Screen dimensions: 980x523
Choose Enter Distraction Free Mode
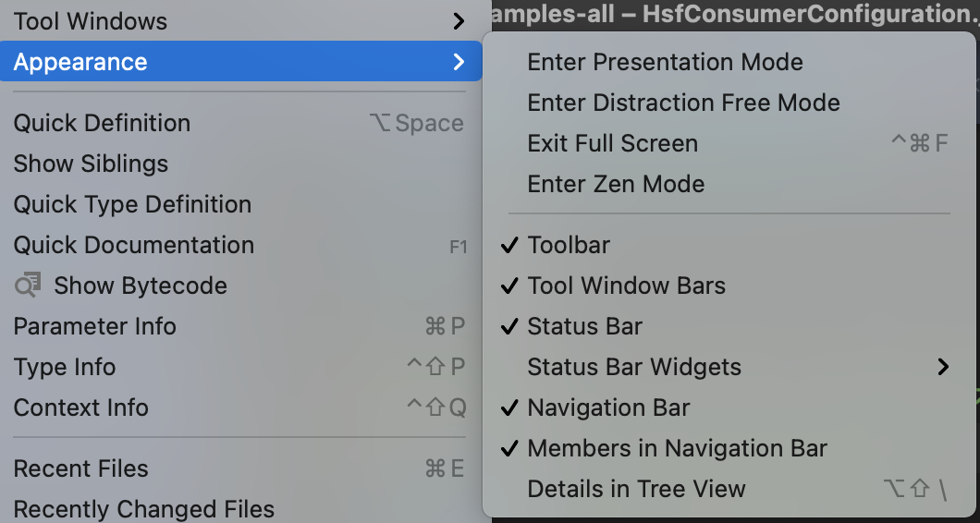point(729,103)
